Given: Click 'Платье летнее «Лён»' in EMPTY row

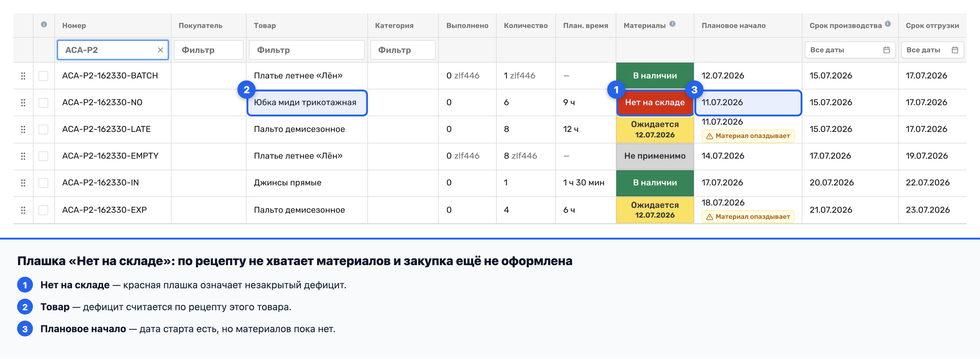Looking at the screenshot, I should pos(298,156).
